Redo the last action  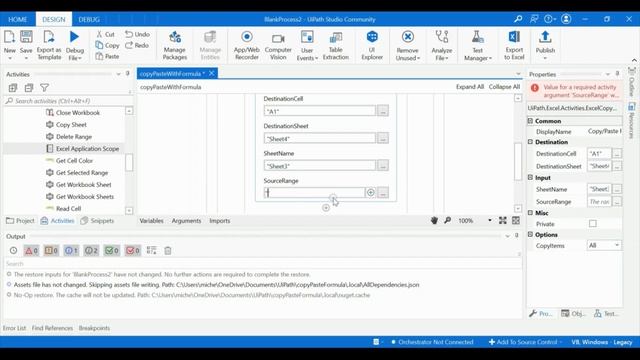pos(137,45)
